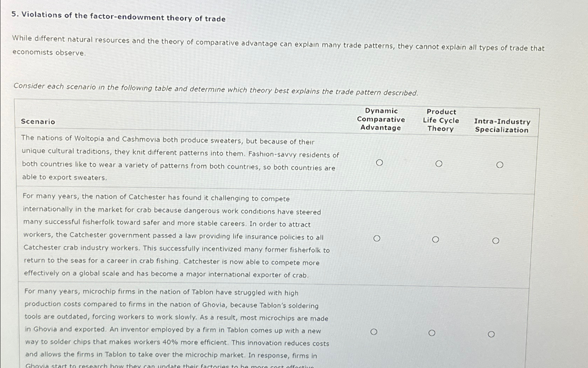Click the Product Life Cycle Theory column header
The width and height of the screenshot is (588, 368).
pos(441,120)
